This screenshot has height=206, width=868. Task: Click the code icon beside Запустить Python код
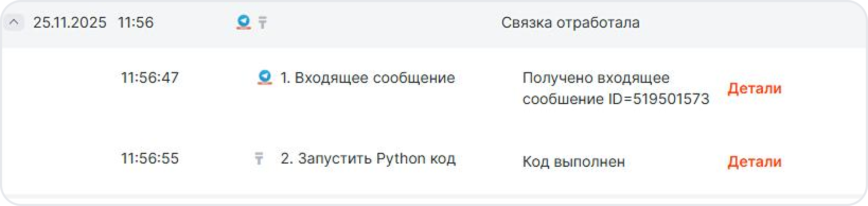(x=259, y=158)
